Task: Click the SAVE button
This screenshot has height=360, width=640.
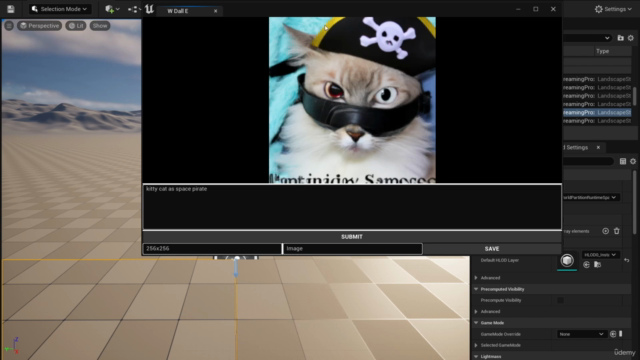Action: tap(492, 249)
